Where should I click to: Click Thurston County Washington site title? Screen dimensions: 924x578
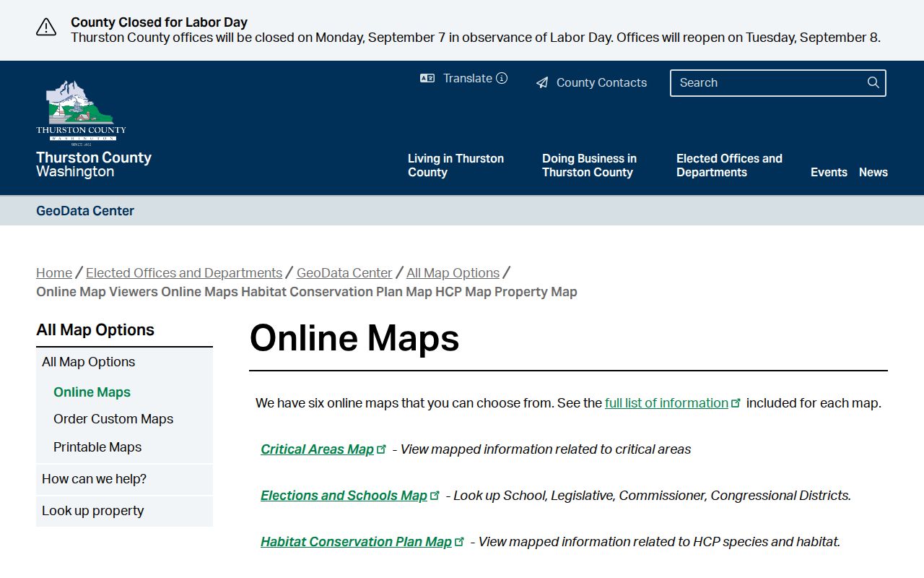(94, 165)
